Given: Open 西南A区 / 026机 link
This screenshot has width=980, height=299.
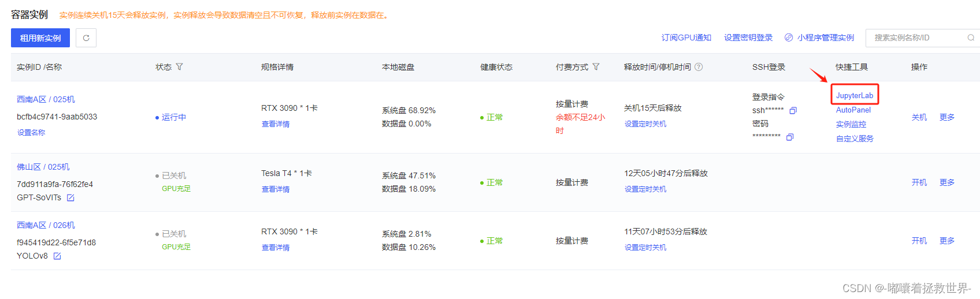Looking at the screenshot, I should point(46,225).
